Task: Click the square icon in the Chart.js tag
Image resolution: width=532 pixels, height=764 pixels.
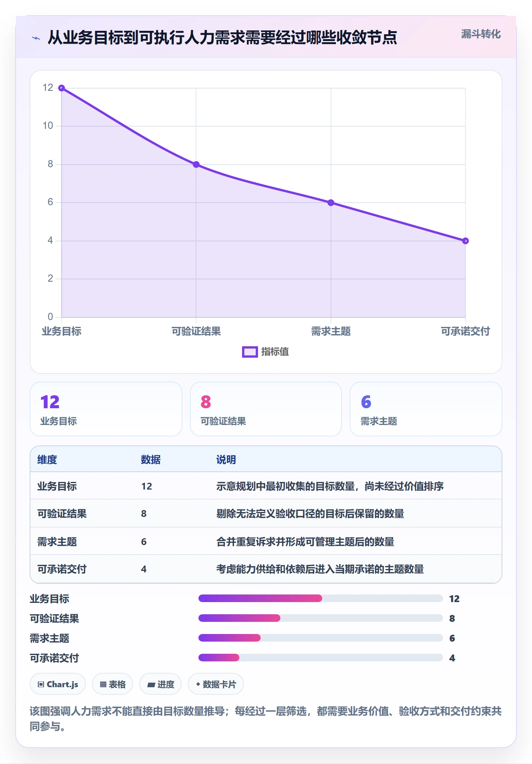Action: pos(41,685)
